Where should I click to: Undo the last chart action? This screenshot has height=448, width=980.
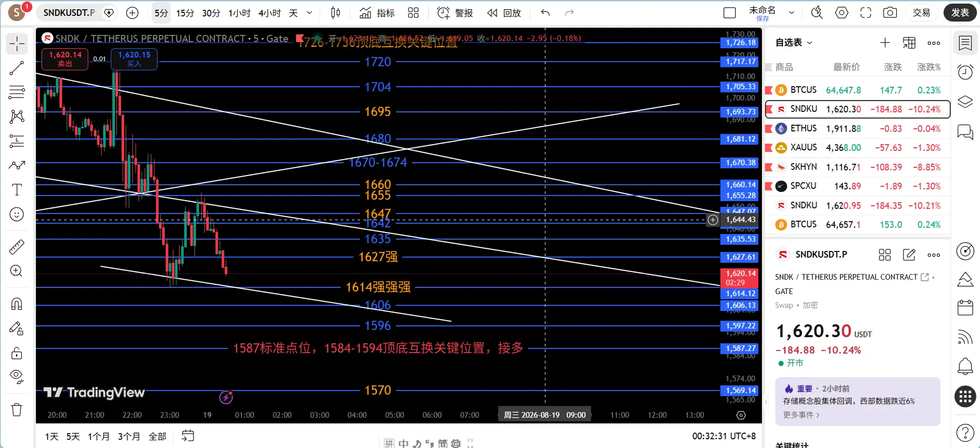click(x=545, y=13)
